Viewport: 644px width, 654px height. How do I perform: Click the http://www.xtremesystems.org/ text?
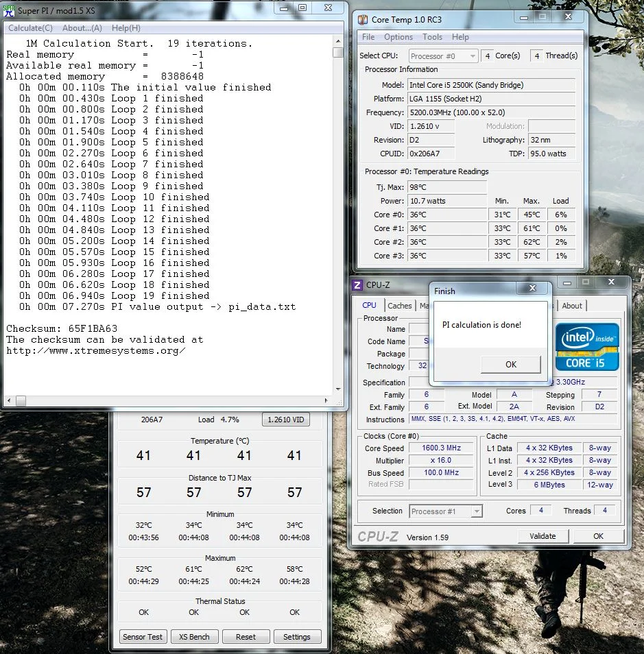[95, 351]
